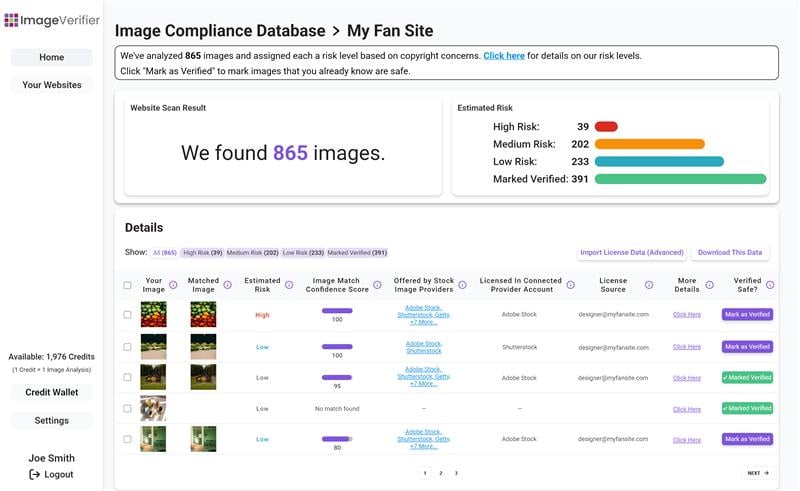Go to page 2 of results

440,473
